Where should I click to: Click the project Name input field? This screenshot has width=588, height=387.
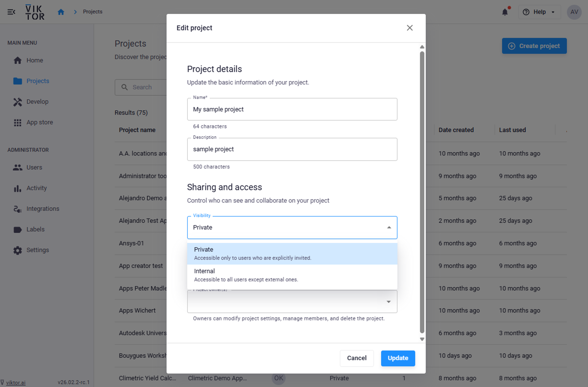[292, 109]
